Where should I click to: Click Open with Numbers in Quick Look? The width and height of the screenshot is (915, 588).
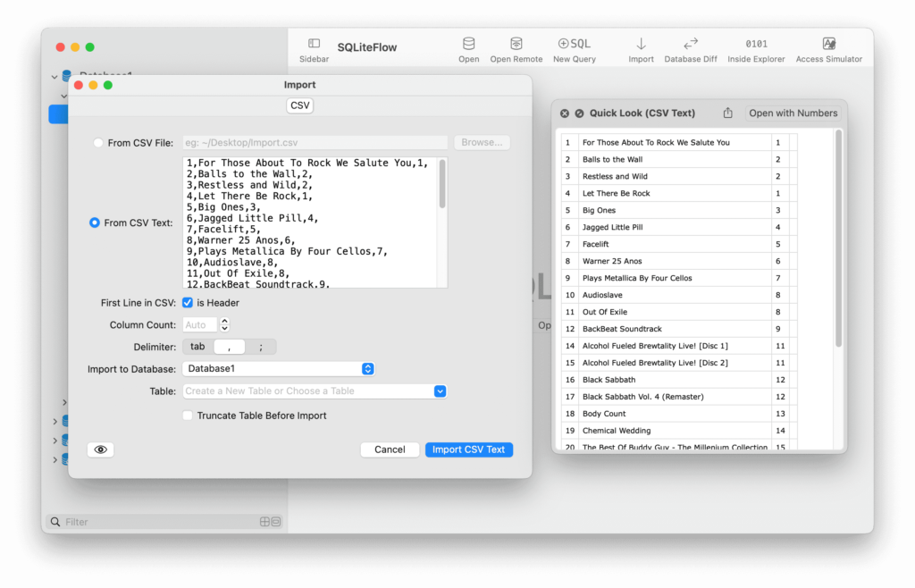click(x=793, y=113)
